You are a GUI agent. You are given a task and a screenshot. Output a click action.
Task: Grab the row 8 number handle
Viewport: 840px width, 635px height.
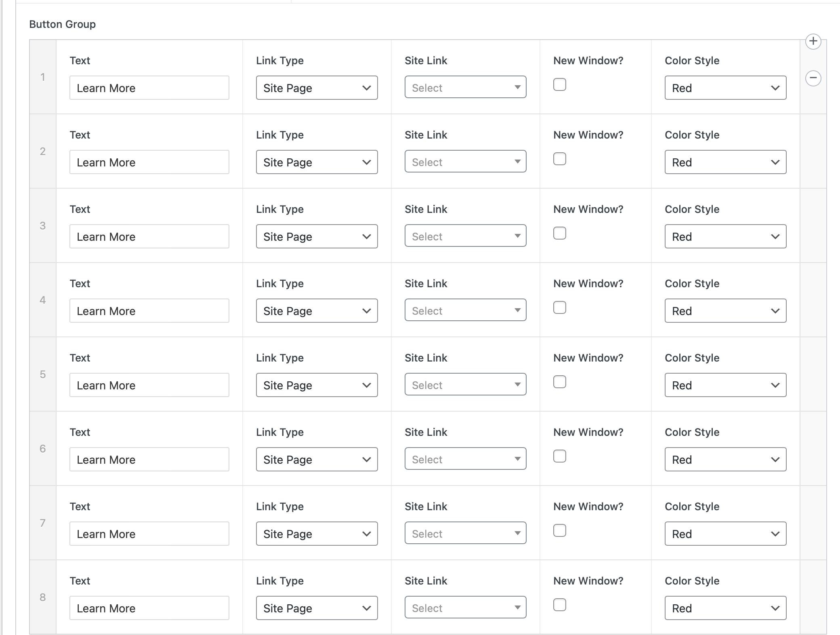coord(43,597)
